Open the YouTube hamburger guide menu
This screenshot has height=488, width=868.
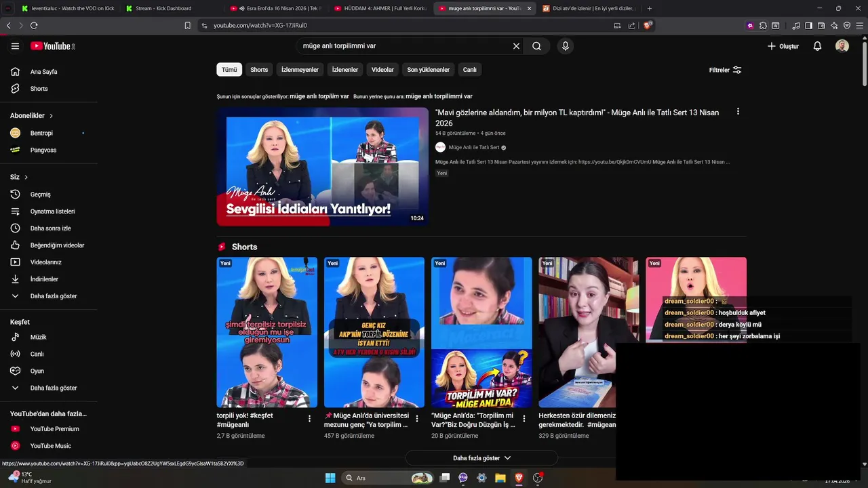click(x=15, y=46)
